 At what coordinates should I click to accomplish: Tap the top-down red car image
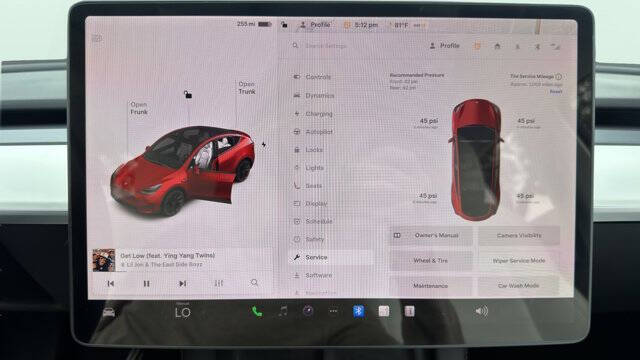pyautogui.click(x=476, y=159)
